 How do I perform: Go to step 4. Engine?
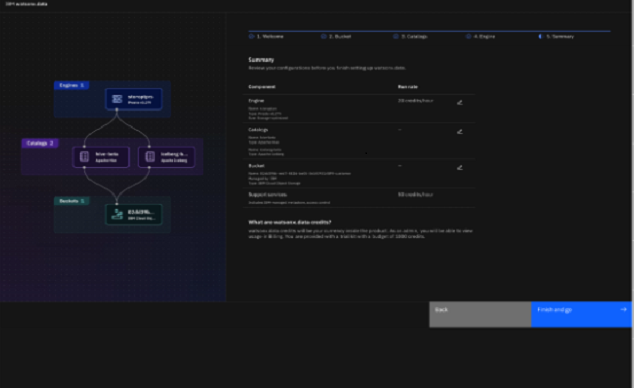[480, 36]
